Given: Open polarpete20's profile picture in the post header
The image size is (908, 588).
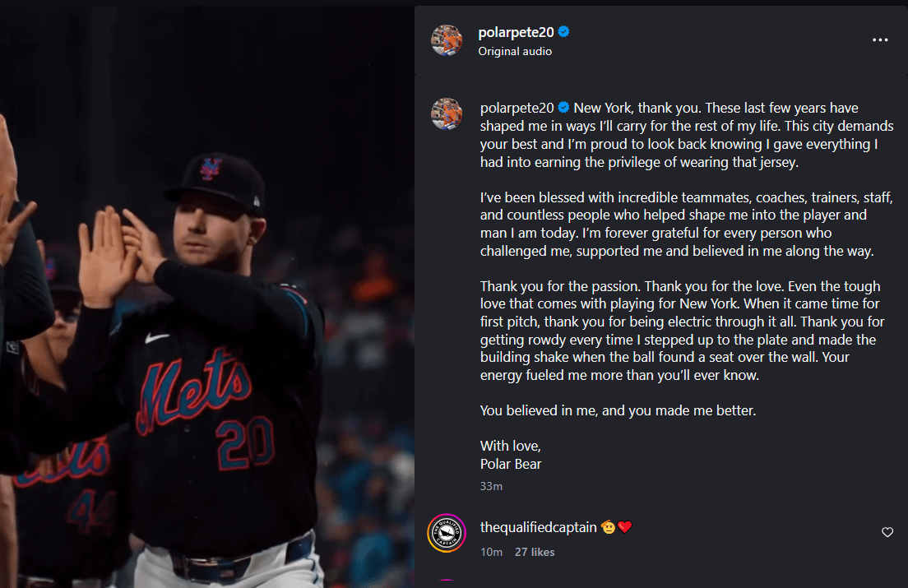Looking at the screenshot, I should tap(447, 39).
